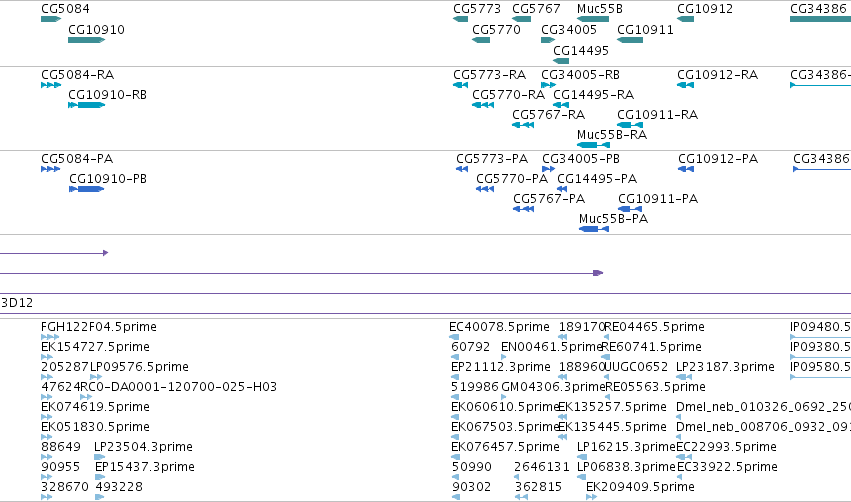
Task: Select the EC40078.5prime EST label
Action: [499, 327]
